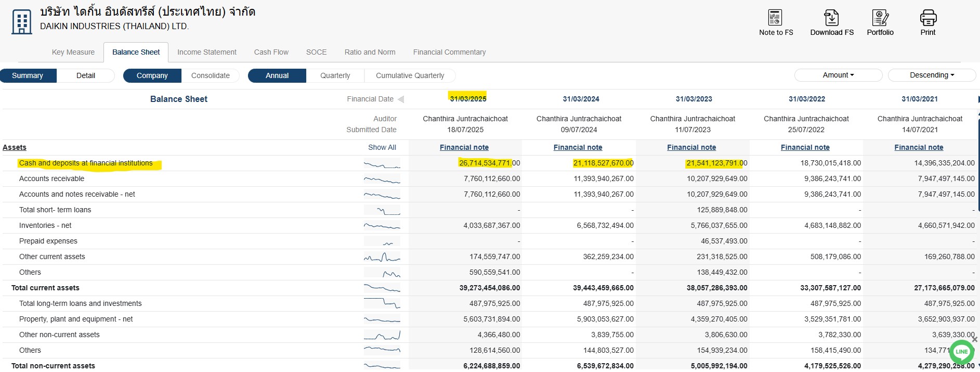Open Financial note link for 31/03/2022
Screen dimensions: 980x372
pos(805,147)
